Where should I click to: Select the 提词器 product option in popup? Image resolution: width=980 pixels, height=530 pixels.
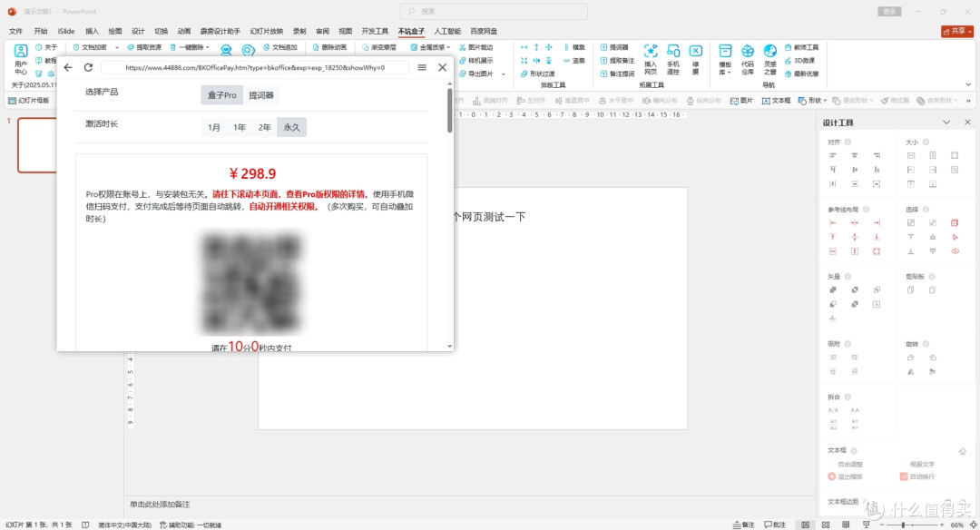point(261,95)
